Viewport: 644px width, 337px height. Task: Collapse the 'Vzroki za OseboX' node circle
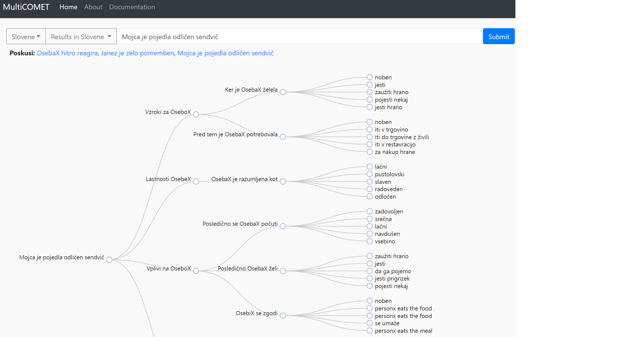tap(196, 114)
